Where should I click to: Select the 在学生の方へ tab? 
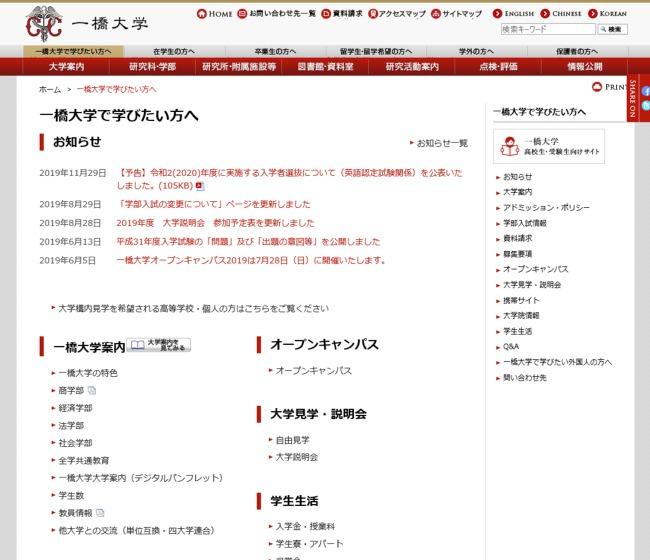(x=174, y=51)
